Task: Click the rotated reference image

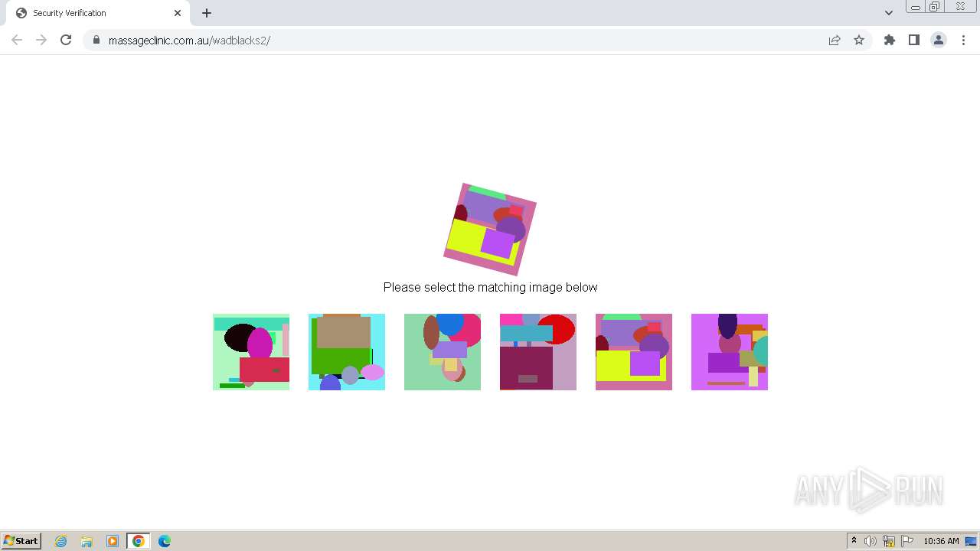Action: [x=490, y=229]
